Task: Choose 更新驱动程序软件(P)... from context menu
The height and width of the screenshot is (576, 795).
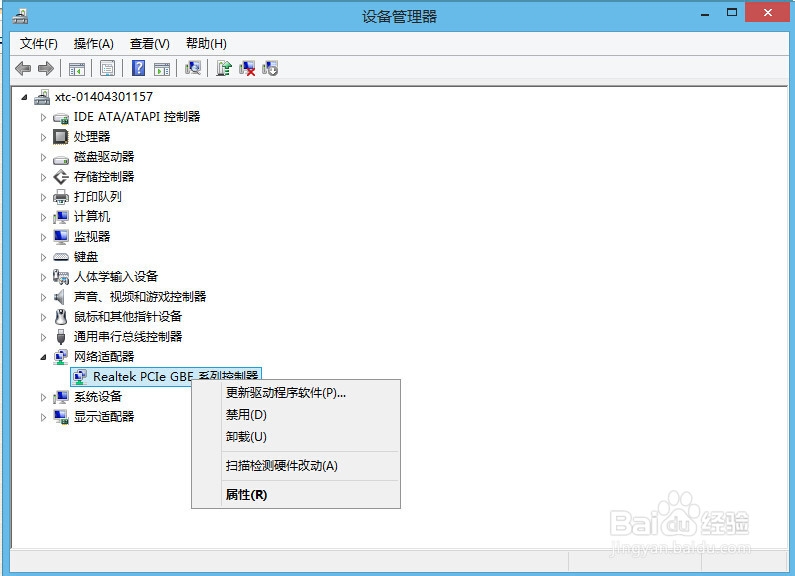Action: [x=296, y=392]
